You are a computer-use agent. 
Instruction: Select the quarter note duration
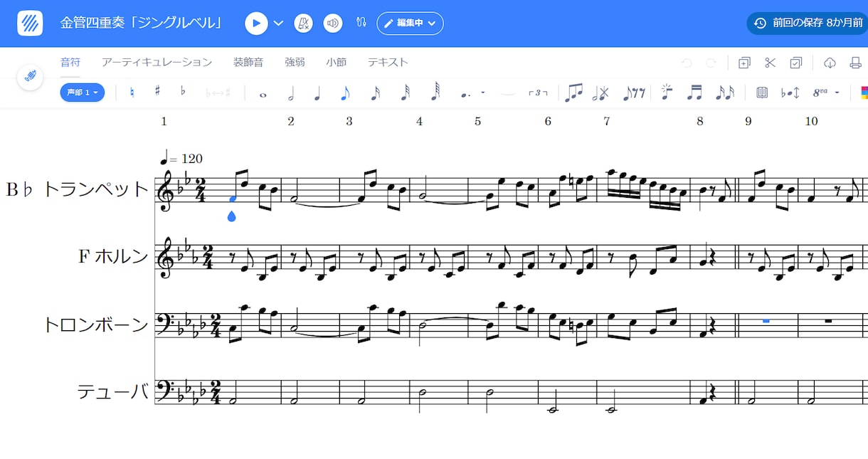[317, 93]
